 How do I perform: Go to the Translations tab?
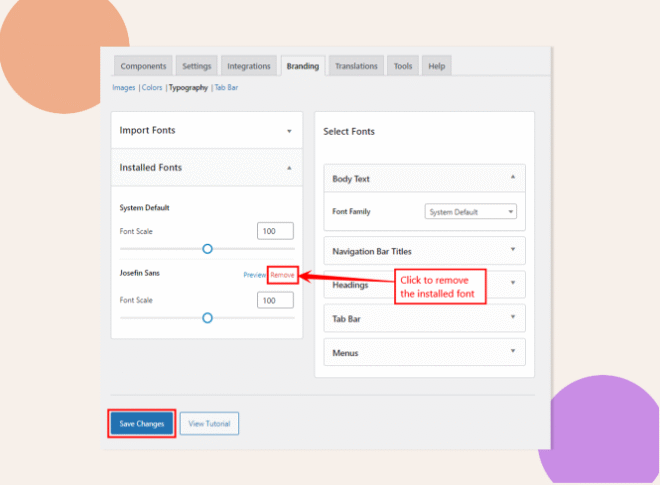(356, 66)
